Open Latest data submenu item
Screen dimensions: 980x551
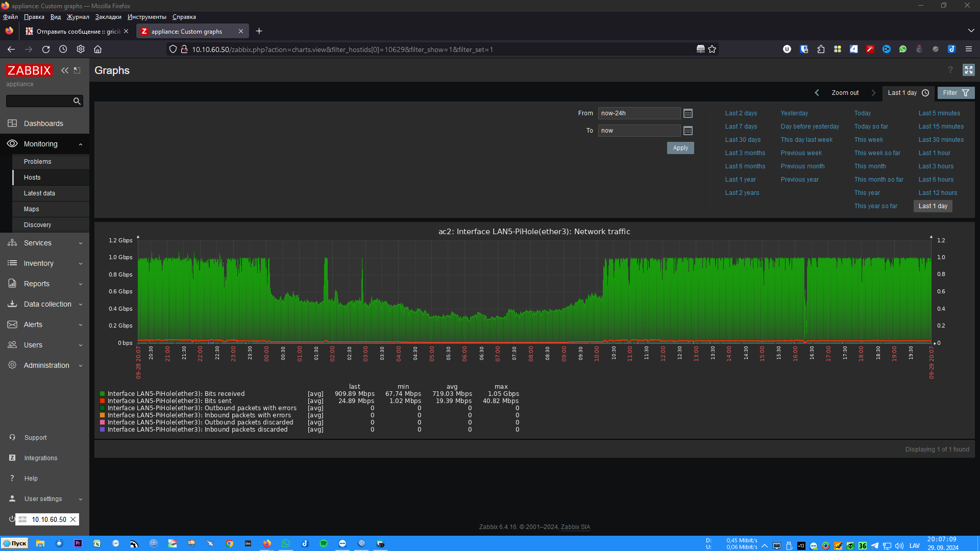tap(39, 193)
